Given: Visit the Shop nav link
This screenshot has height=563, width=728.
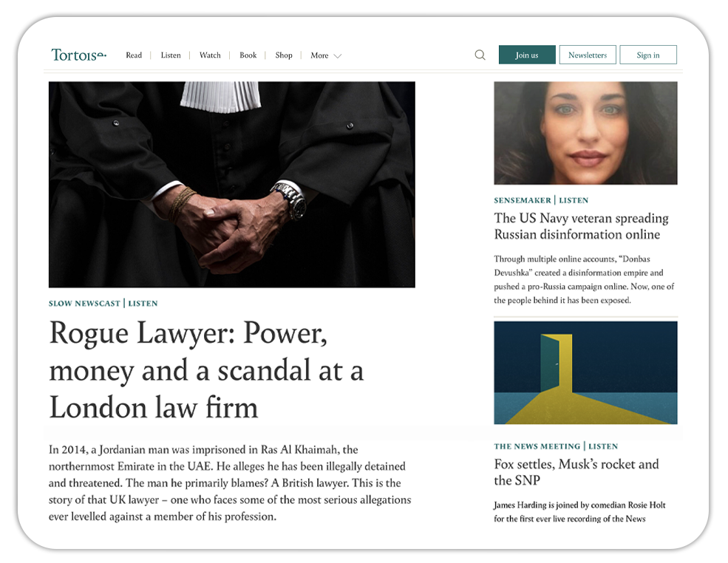Looking at the screenshot, I should (x=284, y=55).
